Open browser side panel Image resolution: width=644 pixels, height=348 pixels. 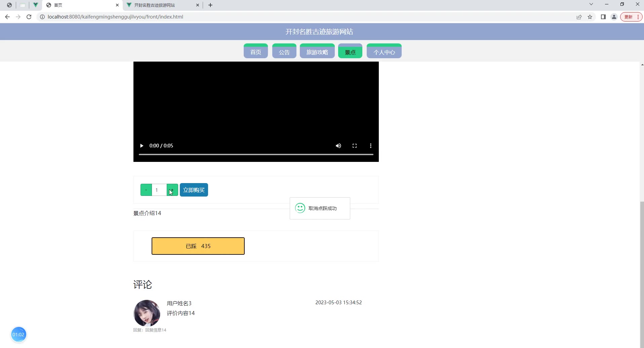tap(603, 17)
